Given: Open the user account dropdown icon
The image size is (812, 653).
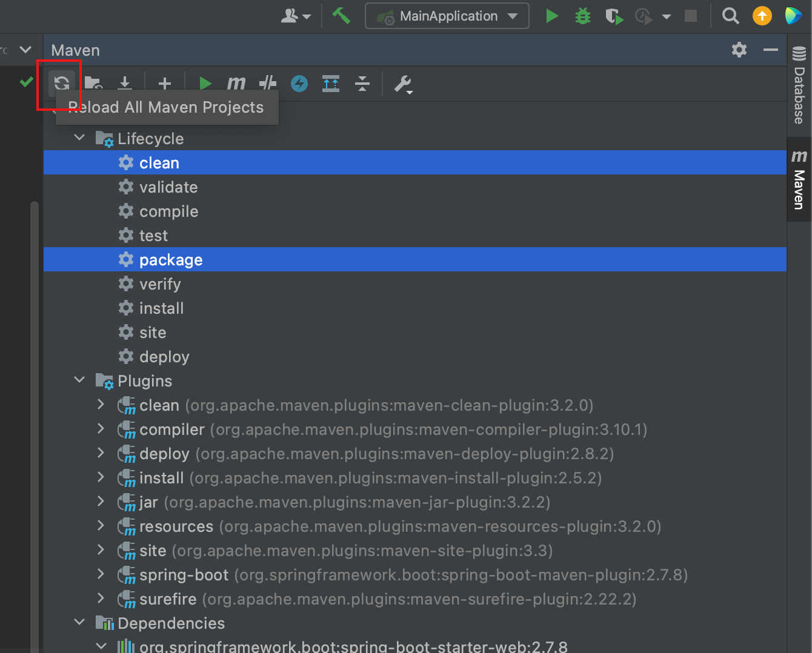Looking at the screenshot, I should 296,16.
